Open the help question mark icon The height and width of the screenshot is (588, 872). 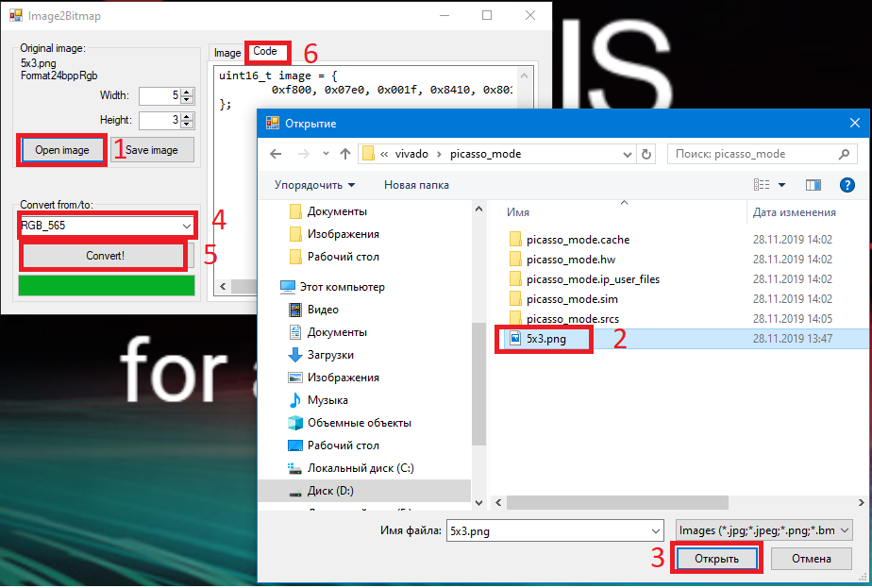pyautogui.click(x=847, y=185)
